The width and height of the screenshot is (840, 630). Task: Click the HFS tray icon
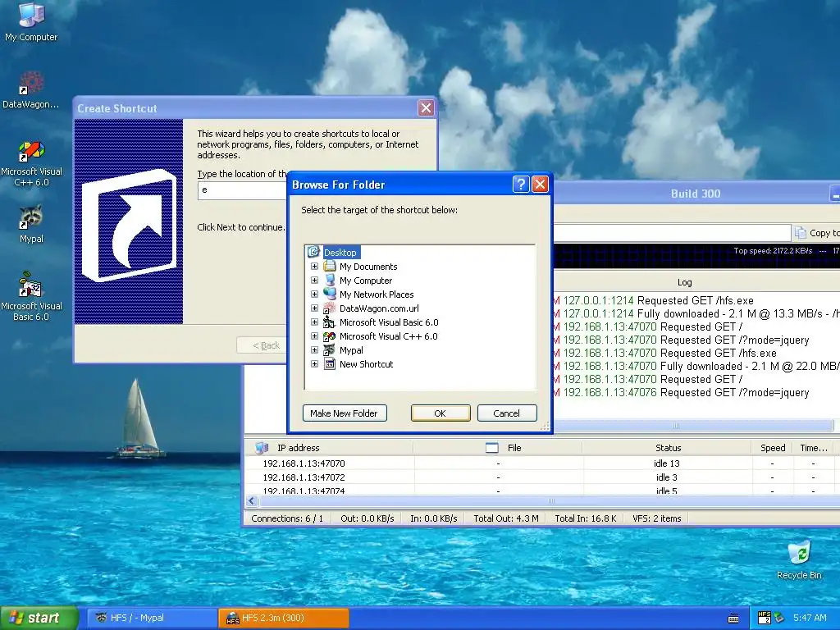pyautogui.click(x=765, y=618)
